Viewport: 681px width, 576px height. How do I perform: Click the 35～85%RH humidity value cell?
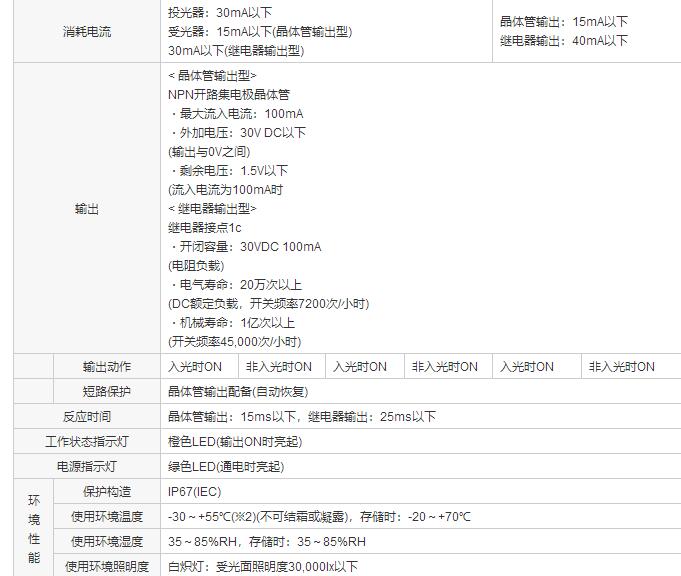point(267,542)
